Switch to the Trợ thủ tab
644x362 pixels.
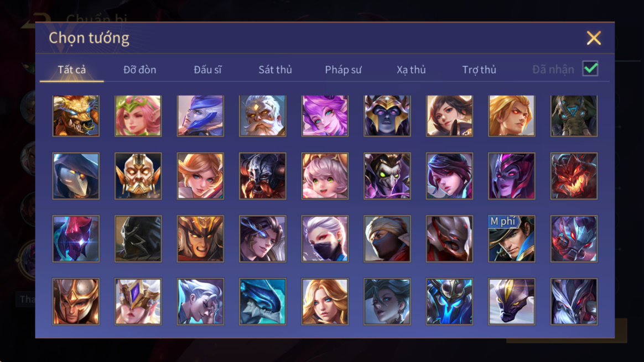[x=479, y=70]
